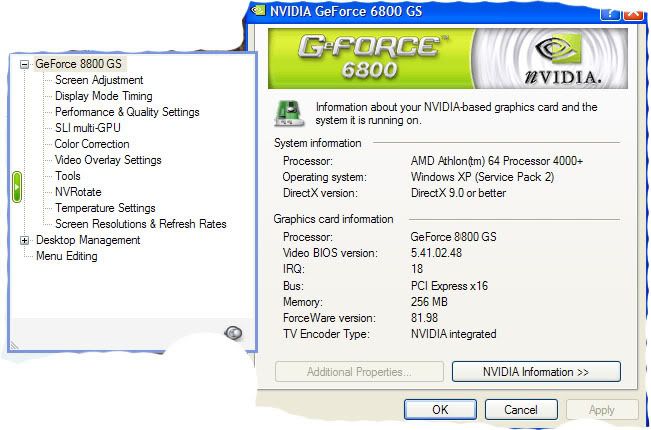Click the ForceWare version label

(x=329, y=318)
